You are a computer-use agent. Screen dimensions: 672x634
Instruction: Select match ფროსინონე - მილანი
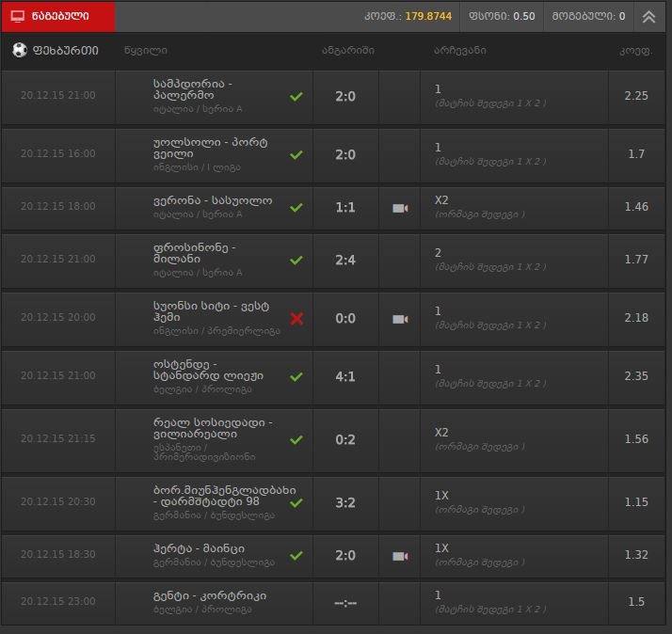(195, 253)
